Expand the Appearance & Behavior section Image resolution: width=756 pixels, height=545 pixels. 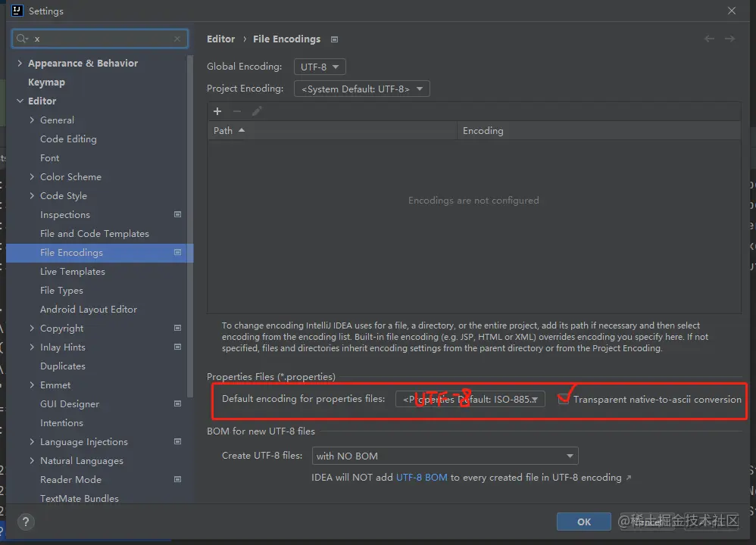click(20, 63)
